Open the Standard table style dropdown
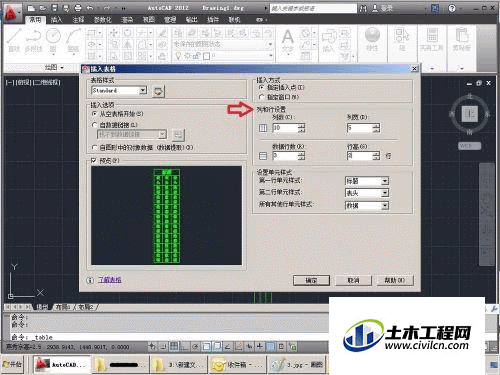Image resolution: width=500 pixels, height=375 pixels. pos(119,90)
